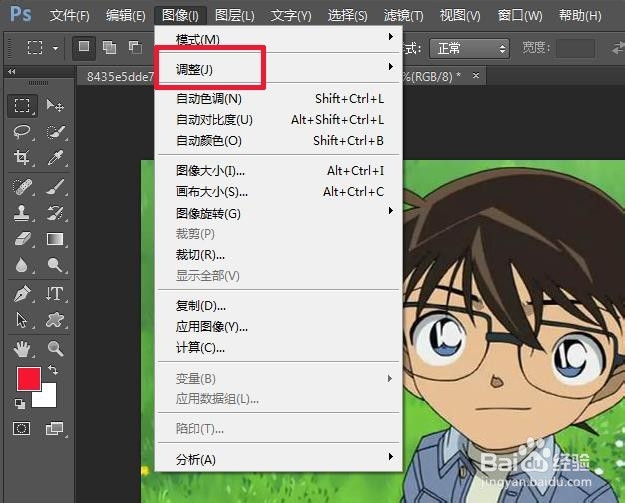The width and height of the screenshot is (625, 503).
Task: Swap foreground and background colors
Action: (x=53, y=370)
